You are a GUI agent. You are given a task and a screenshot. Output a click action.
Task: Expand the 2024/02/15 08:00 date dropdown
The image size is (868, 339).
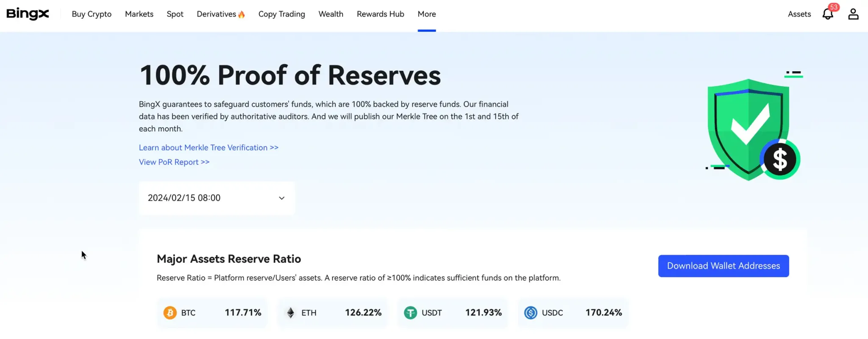coord(217,198)
